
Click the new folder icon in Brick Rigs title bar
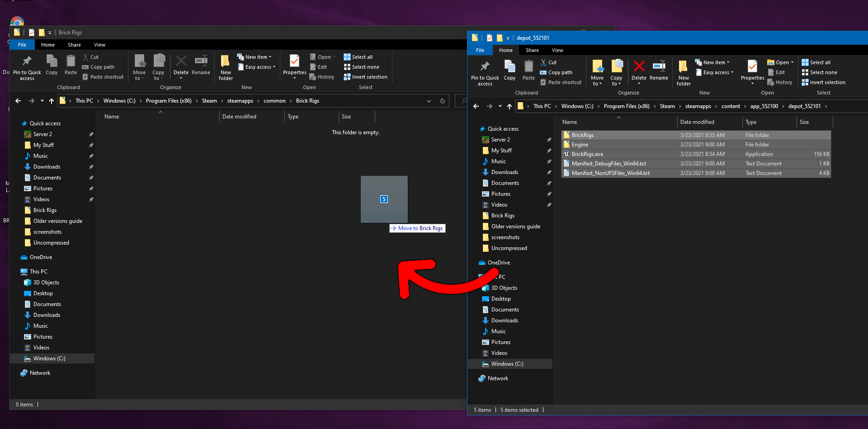tap(42, 33)
